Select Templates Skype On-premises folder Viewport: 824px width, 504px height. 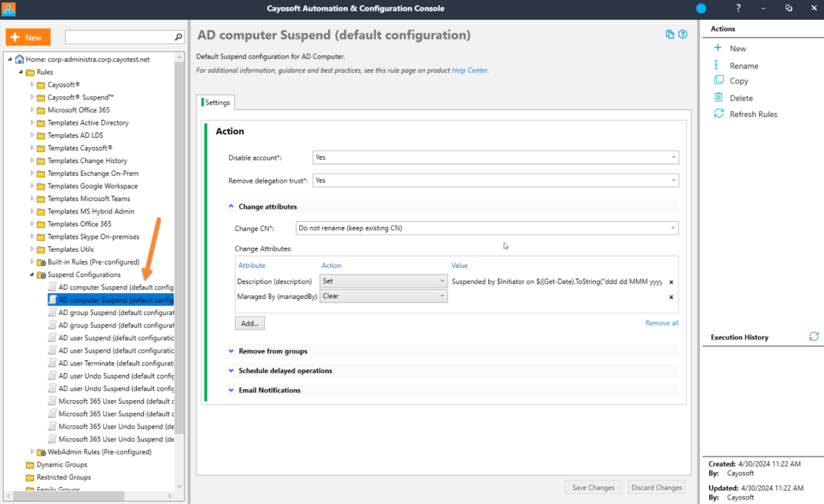click(x=93, y=236)
